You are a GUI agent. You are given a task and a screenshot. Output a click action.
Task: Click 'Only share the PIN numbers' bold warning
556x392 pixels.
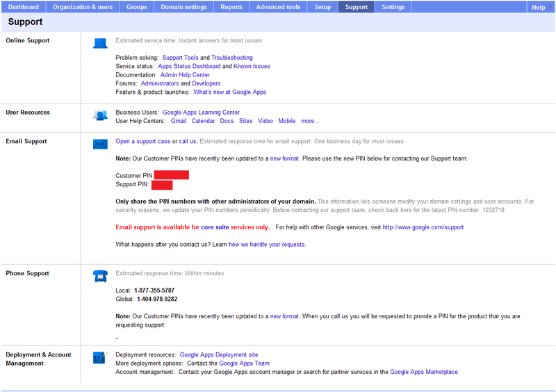pos(215,202)
